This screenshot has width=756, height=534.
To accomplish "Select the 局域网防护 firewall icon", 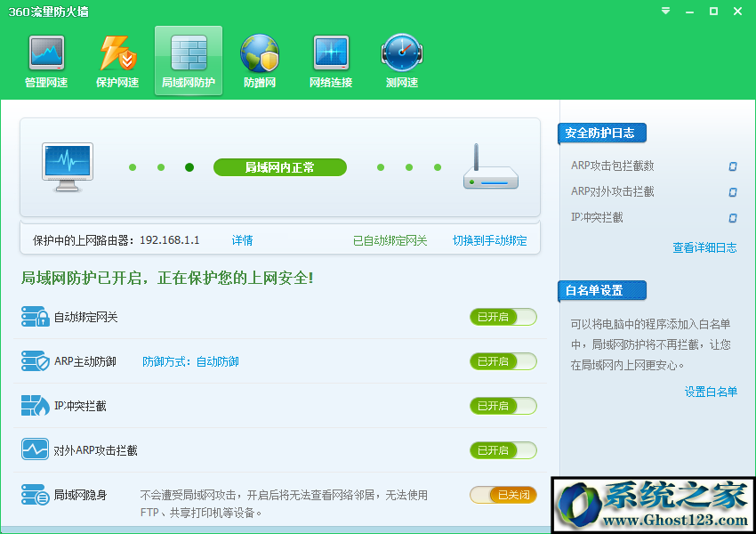I will 189,53.
